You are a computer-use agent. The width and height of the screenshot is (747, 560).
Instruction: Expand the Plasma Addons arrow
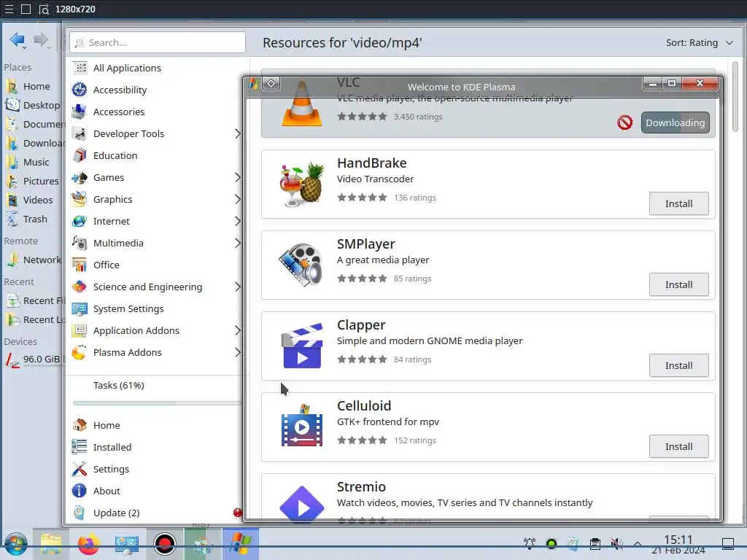pyautogui.click(x=238, y=352)
